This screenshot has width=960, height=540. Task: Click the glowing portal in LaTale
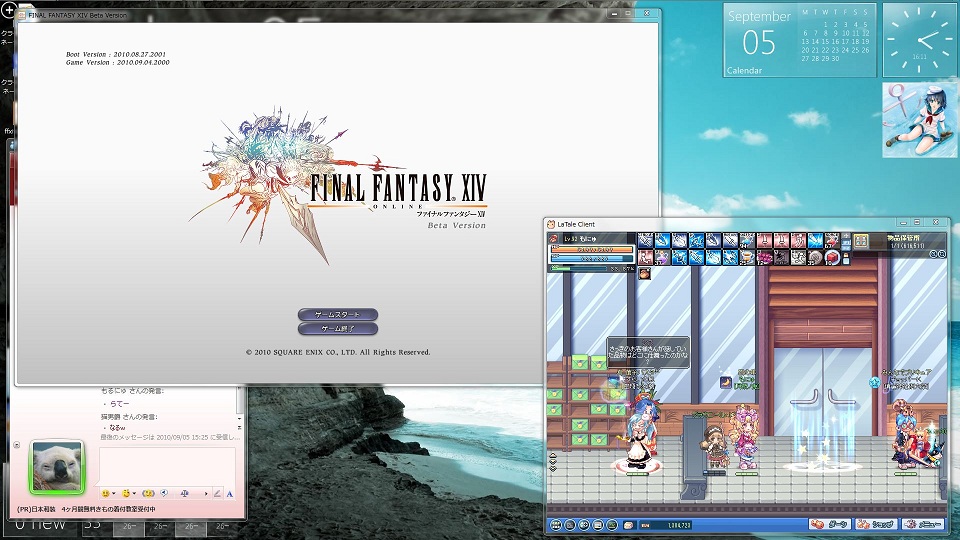point(823,437)
